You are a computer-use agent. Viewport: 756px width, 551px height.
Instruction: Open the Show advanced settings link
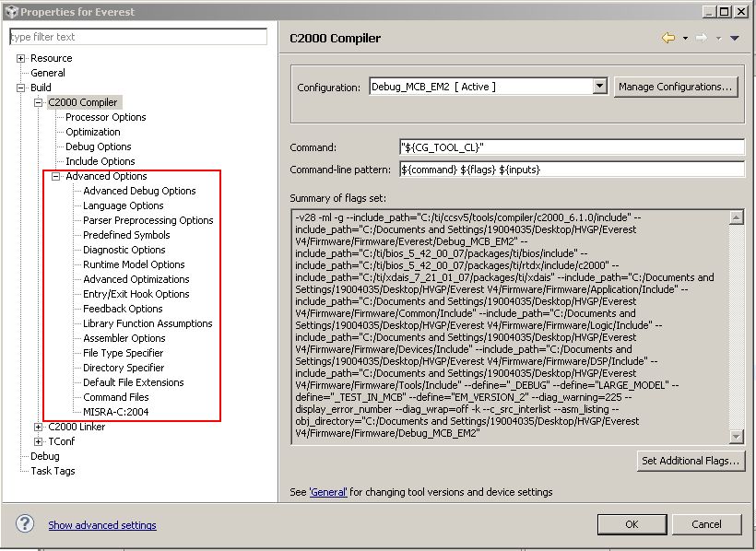click(102, 524)
